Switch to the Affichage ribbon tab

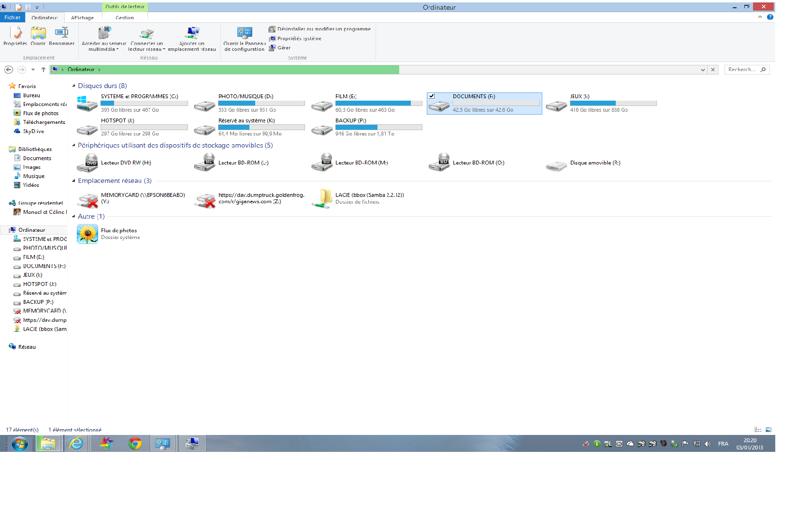pyautogui.click(x=82, y=18)
